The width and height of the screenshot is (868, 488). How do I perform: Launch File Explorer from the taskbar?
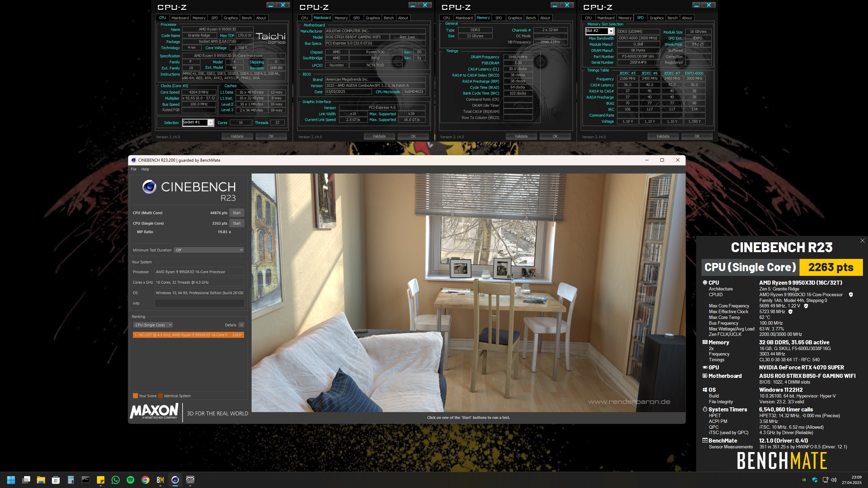41,480
